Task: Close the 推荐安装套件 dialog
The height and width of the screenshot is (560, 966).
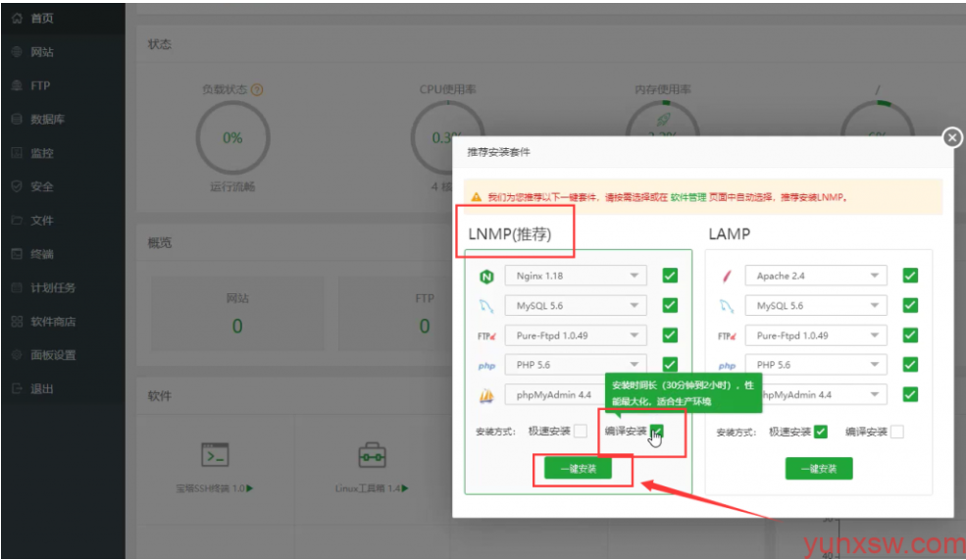Action: 952,137
